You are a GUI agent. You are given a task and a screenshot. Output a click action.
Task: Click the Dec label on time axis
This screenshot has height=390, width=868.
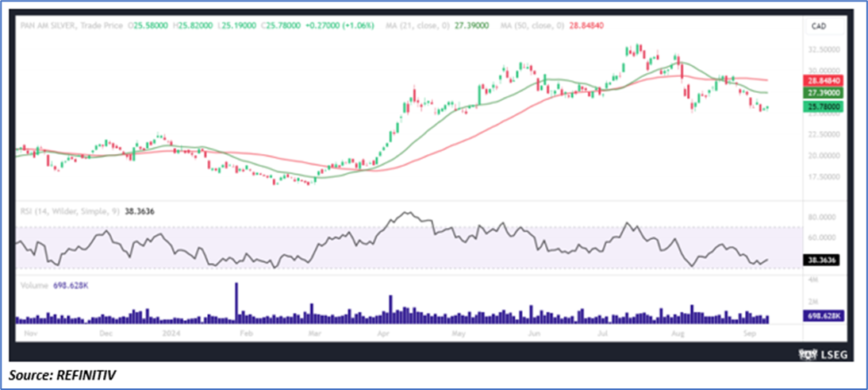[106, 334]
